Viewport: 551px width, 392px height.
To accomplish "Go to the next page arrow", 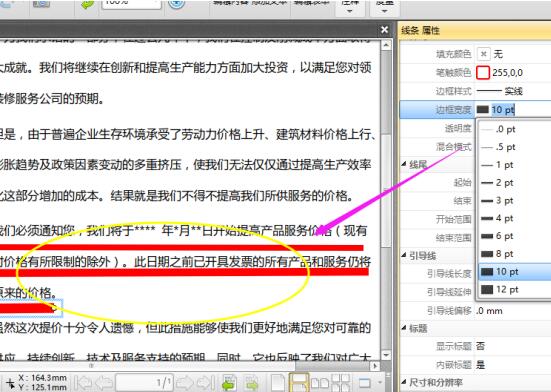I will 184,383.
